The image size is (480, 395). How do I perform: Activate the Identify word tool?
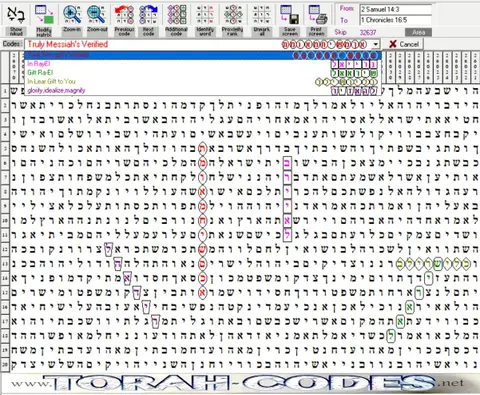205,20
